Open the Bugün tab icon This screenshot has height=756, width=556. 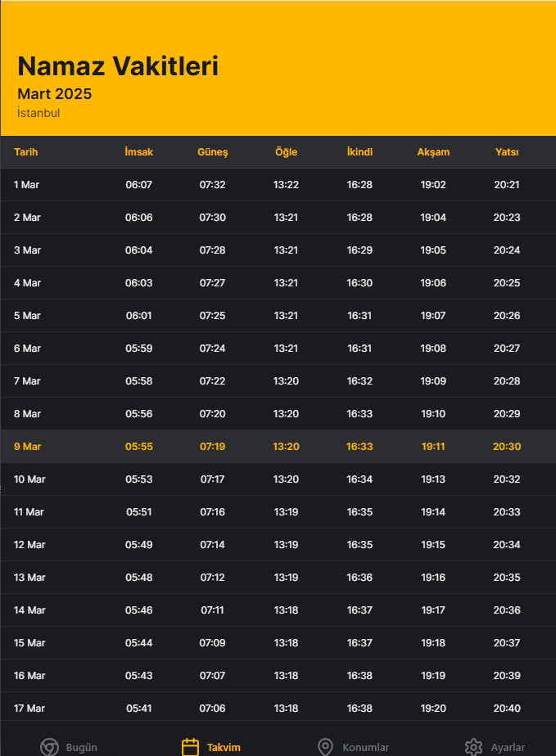tap(49, 747)
